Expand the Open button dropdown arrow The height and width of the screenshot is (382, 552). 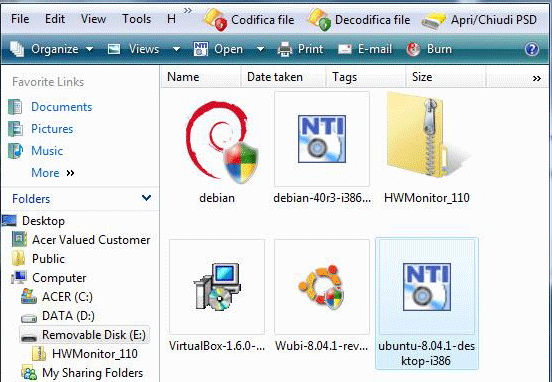coord(261,49)
